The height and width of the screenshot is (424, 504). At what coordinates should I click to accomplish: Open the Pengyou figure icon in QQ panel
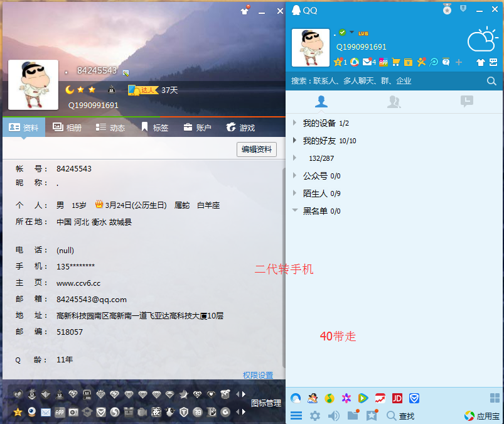[x=421, y=62]
